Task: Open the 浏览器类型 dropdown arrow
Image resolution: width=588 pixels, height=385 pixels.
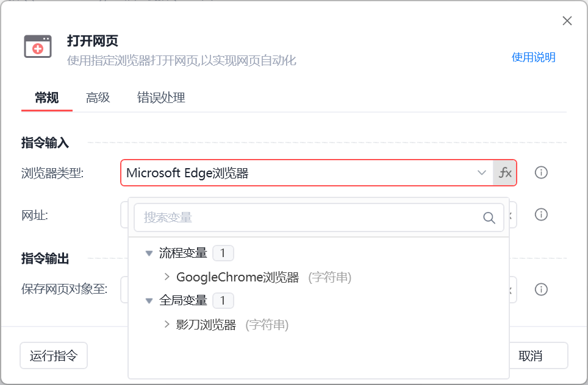Action: [x=482, y=173]
